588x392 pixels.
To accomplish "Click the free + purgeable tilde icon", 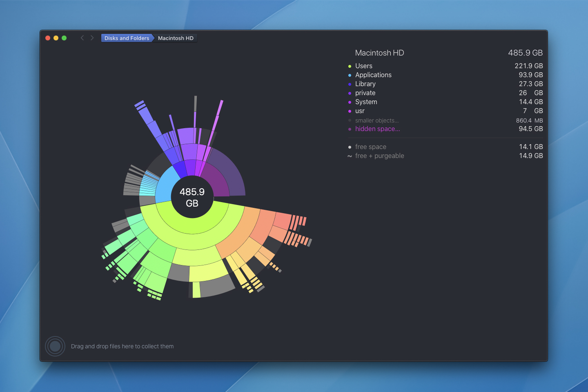I will tap(350, 156).
